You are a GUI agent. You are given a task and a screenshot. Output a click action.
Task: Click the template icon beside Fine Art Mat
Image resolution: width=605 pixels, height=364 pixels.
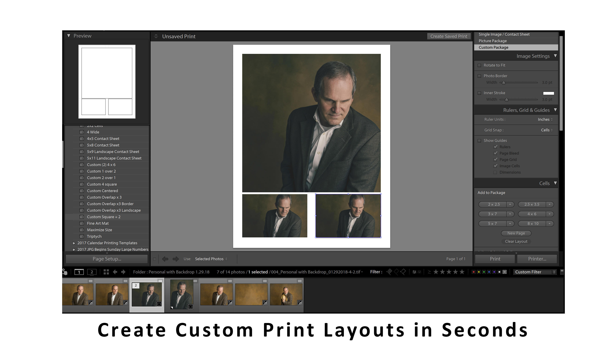(x=82, y=223)
